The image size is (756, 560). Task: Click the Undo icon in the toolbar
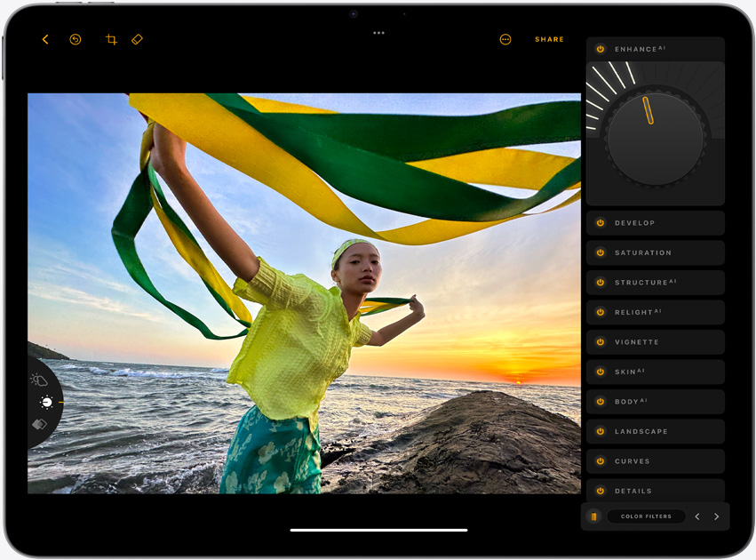[75, 39]
